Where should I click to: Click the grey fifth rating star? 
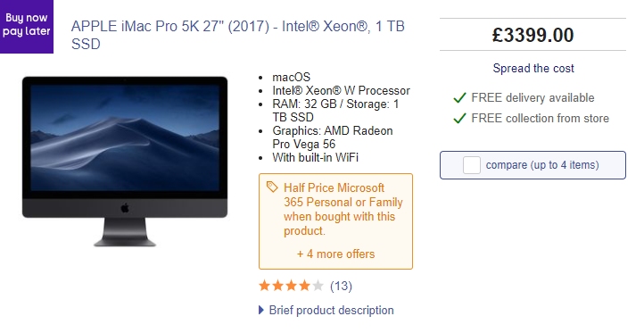coord(318,286)
